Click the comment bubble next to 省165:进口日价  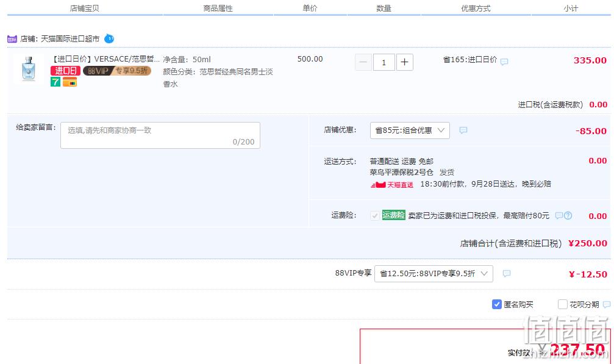click(x=504, y=62)
